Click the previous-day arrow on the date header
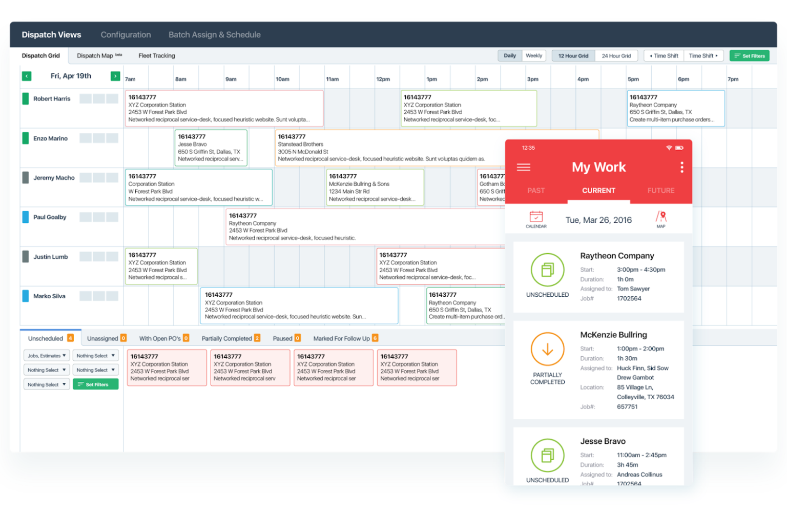The width and height of the screenshot is (787, 532). pos(27,75)
